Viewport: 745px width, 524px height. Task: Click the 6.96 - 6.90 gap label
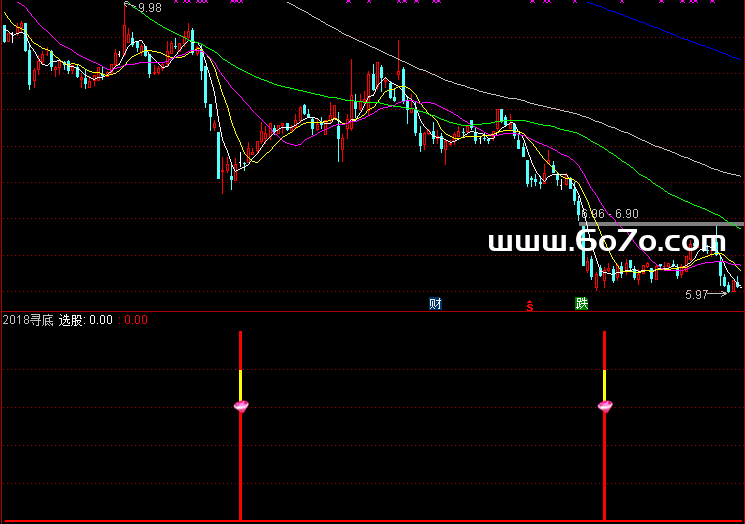coord(608,214)
